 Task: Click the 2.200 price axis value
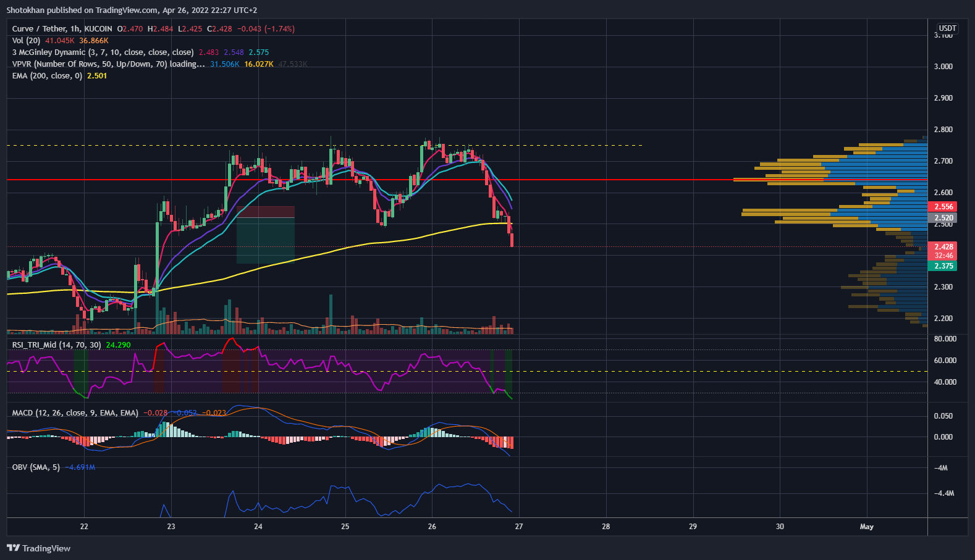(x=943, y=319)
